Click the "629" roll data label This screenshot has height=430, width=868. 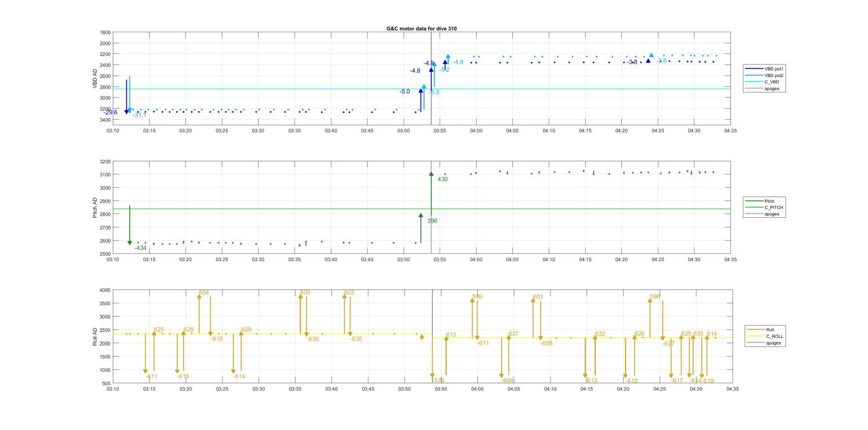coord(246,329)
